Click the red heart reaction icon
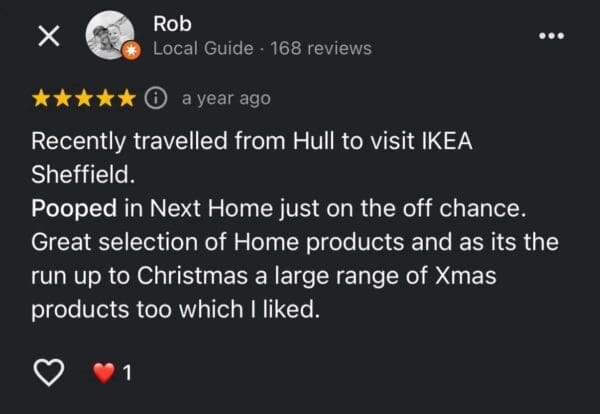This screenshot has height=414, width=600. [103, 374]
